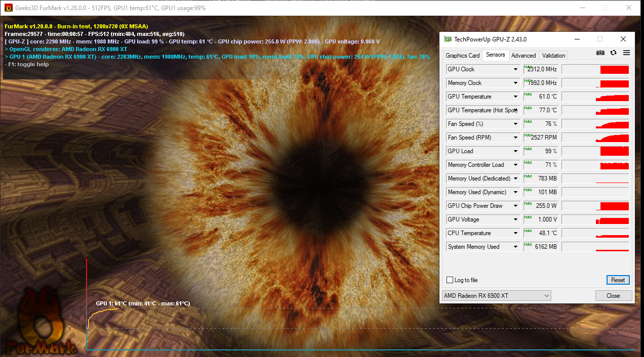
Task: Expand the Memory Used (Dynamic) dropdown
Action: 516,192
